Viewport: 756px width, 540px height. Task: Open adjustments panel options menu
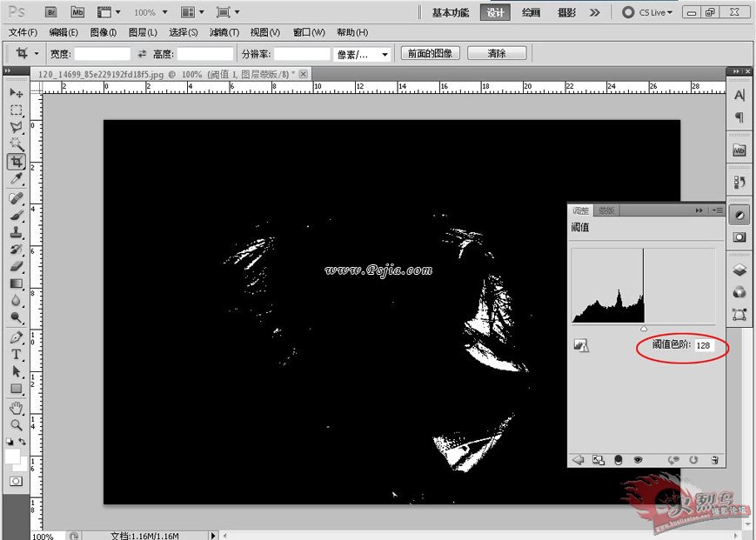pos(718,210)
